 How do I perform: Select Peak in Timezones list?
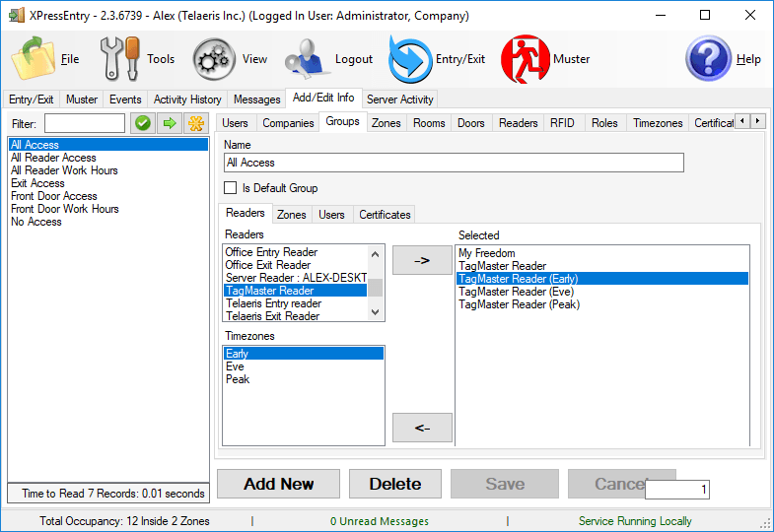click(x=304, y=379)
